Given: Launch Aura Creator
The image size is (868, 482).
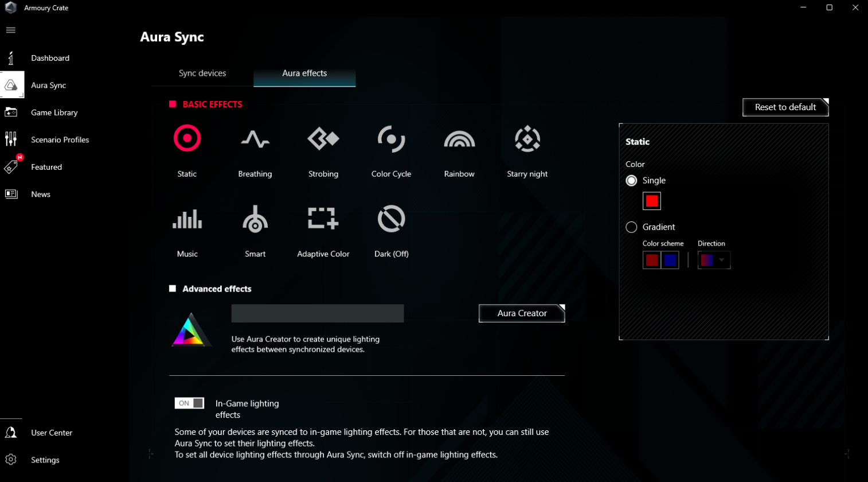Looking at the screenshot, I should tap(521, 313).
